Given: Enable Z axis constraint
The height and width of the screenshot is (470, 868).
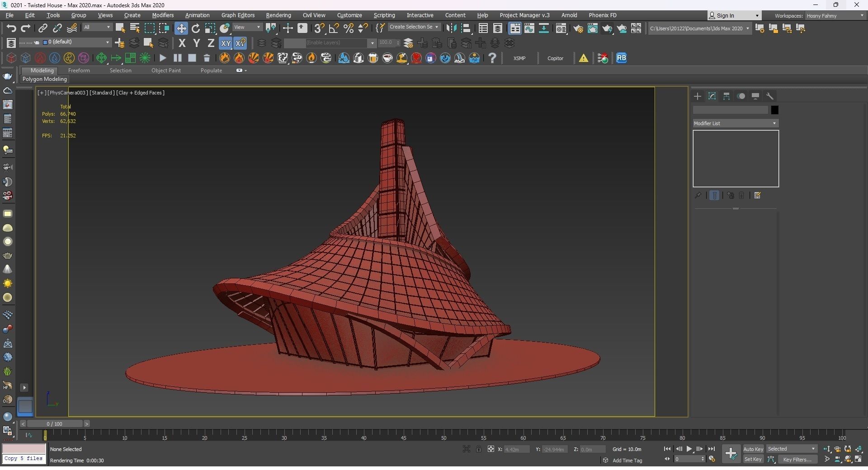Looking at the screenshot, I should pyautogui.click(x=211, y=43).
